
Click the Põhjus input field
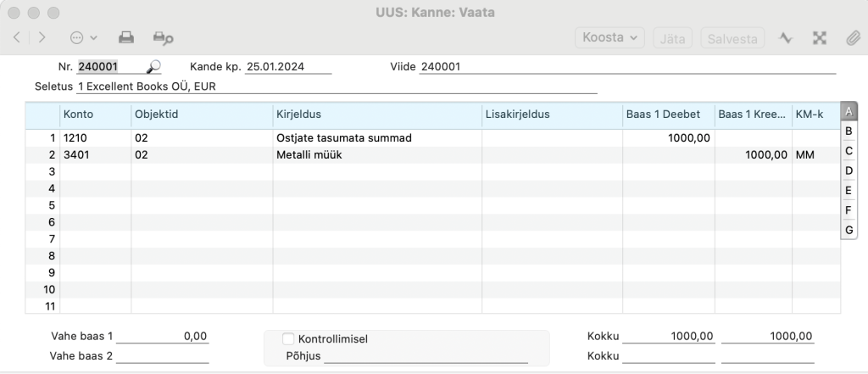(426, 355)
